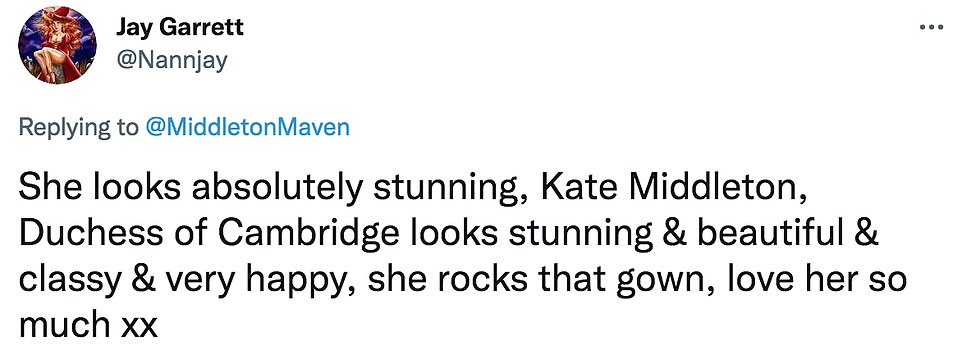Image resolution: width=962 pixels, height=364 pixels.
Task: Follow the @MiddletonMaven mention link
Action: (x=247, y=128)
